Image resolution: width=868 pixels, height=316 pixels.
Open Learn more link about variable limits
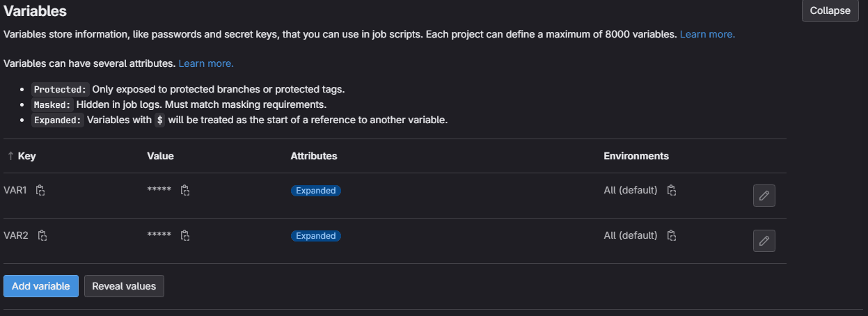[x=707, y=33]
